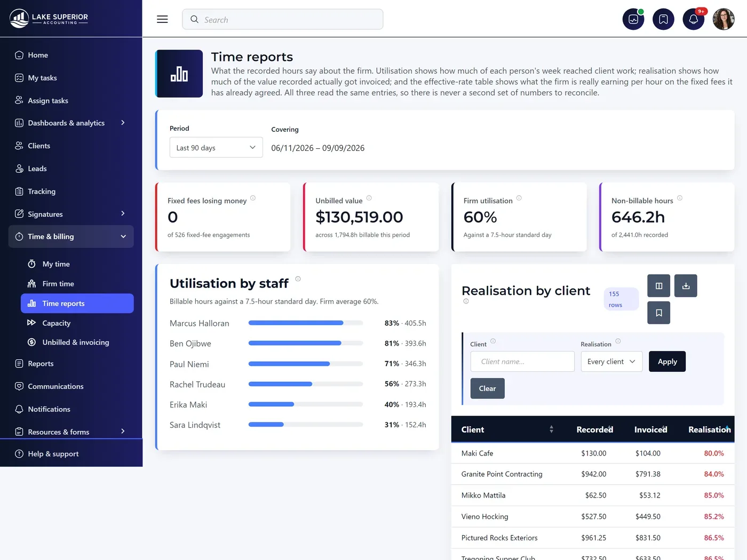Open Reports in sidebar
The height and width of the screenshot is (560, 747).
pos(71,364)
